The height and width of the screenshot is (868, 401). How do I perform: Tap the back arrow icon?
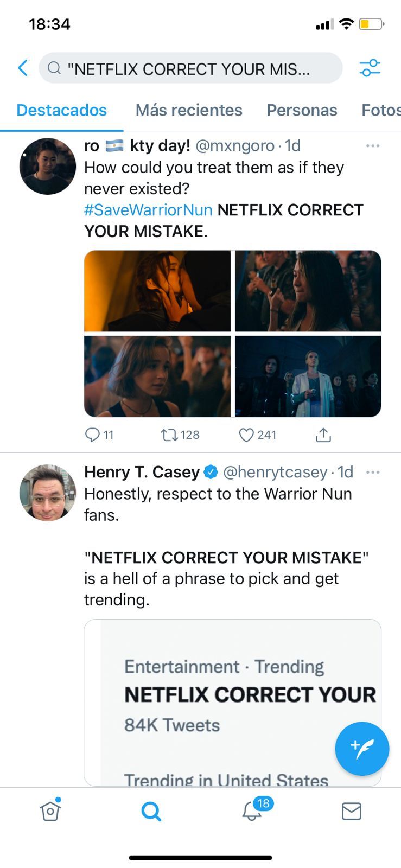pos(23,68)
